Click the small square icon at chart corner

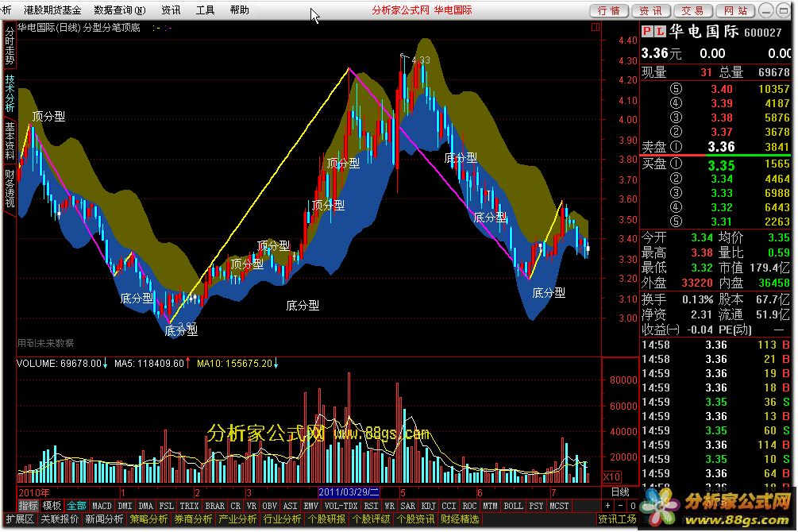[596, 28]
